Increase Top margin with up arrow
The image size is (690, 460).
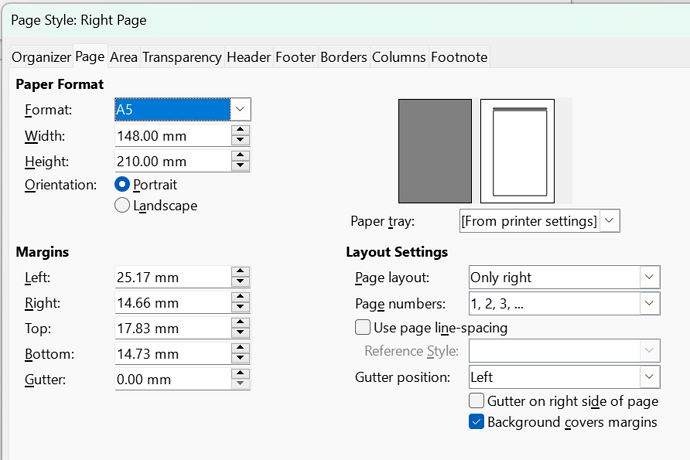point(240,323)
